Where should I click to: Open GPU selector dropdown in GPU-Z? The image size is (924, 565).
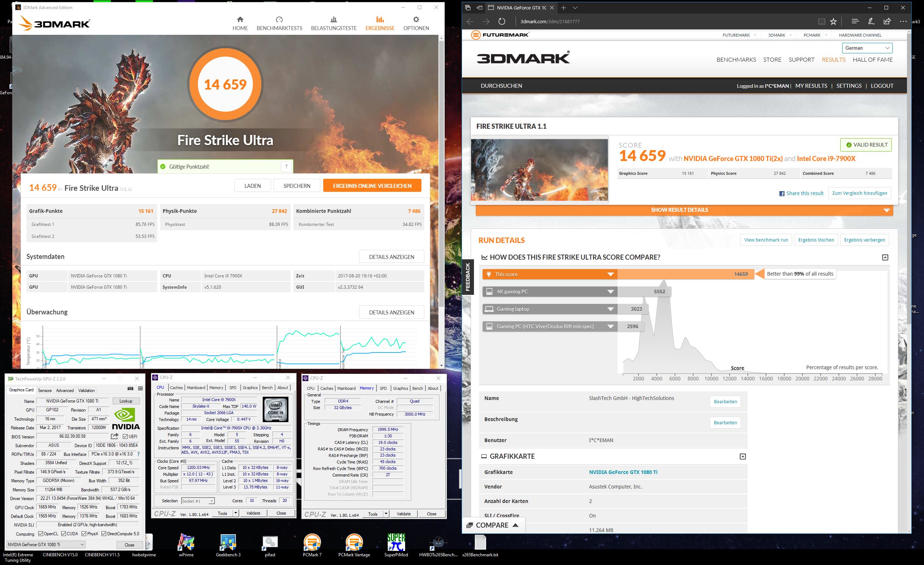tap(46, 544)
